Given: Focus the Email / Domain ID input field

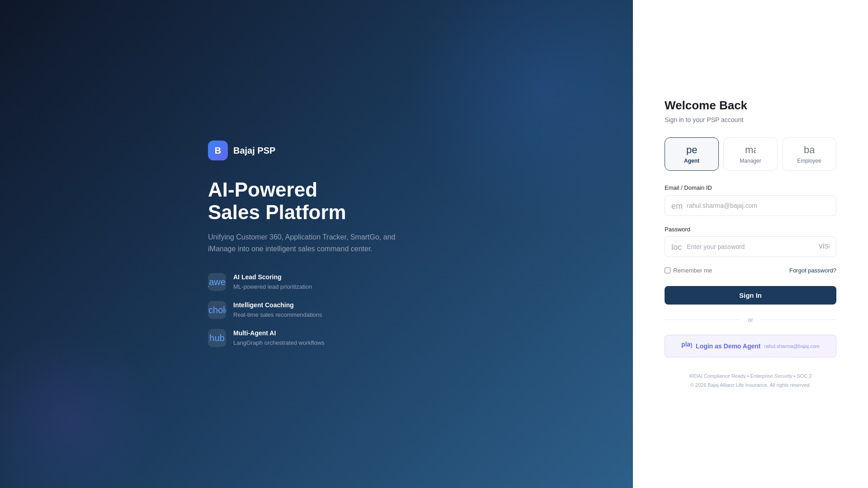Looking at the screenshot, I should [x=750, y=206].
